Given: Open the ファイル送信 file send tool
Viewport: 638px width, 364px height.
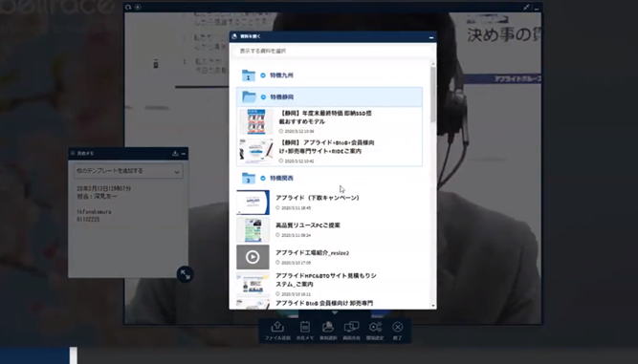Looking at the screenshot, I should tap(277, 331).
